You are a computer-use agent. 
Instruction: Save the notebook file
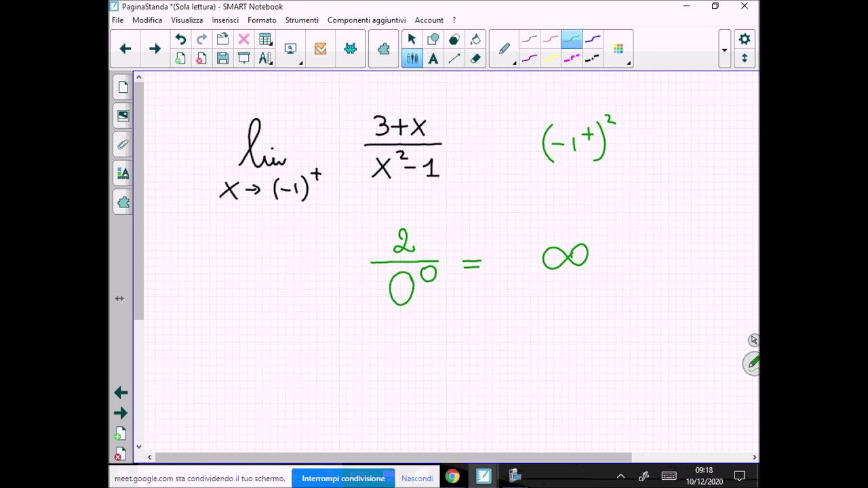pos(222,58)
